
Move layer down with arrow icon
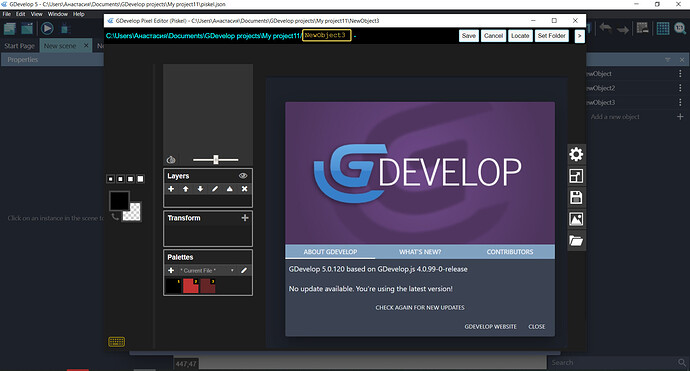coord(200,189)
